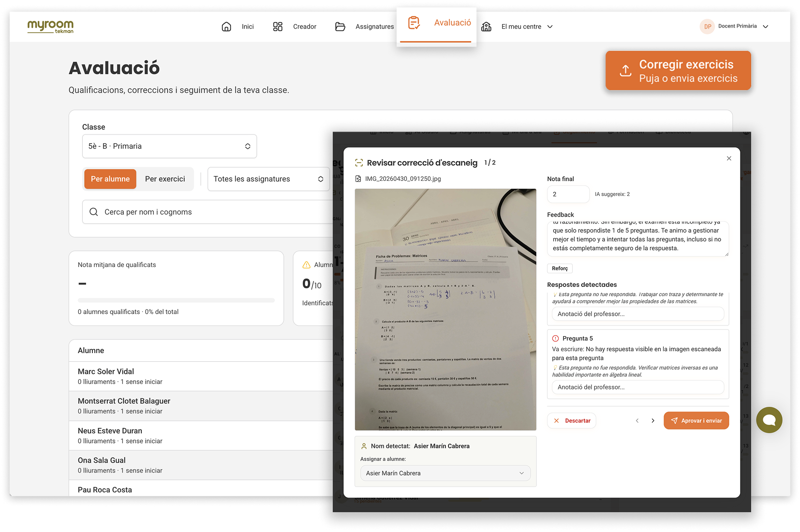Click Anotació del professor field above Pregunta 5
The width and height of the screenshot is (800, 532).
[x=638, y=314]
